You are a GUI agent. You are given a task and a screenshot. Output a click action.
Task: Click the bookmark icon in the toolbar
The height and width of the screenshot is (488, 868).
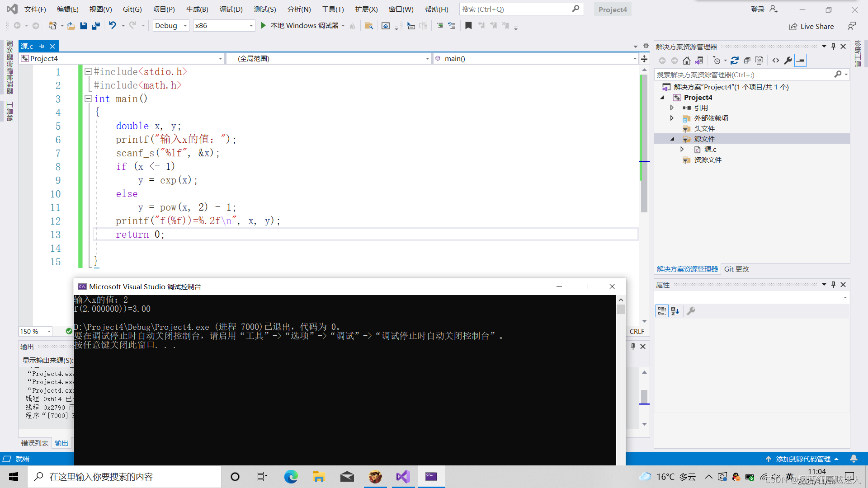point(468,26)
